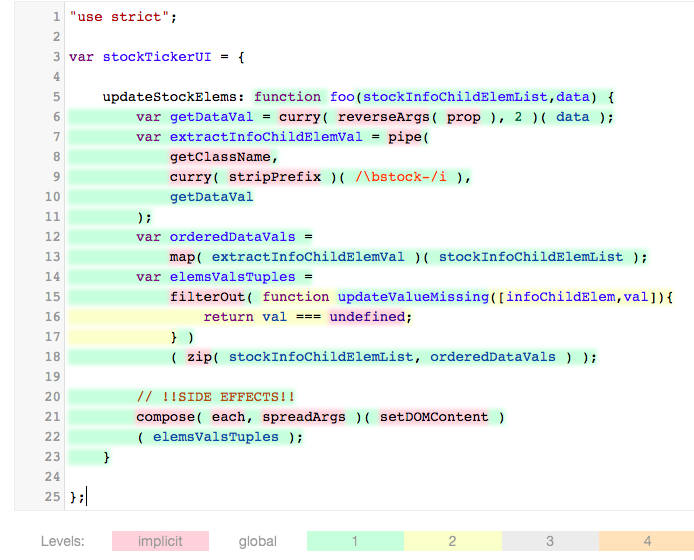Click elemsValsTuples declaration on line 14
The image size is (694, 560).
232,277
